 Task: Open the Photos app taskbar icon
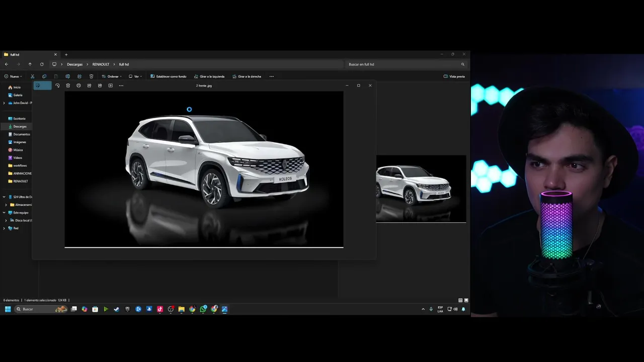(225, 309)
